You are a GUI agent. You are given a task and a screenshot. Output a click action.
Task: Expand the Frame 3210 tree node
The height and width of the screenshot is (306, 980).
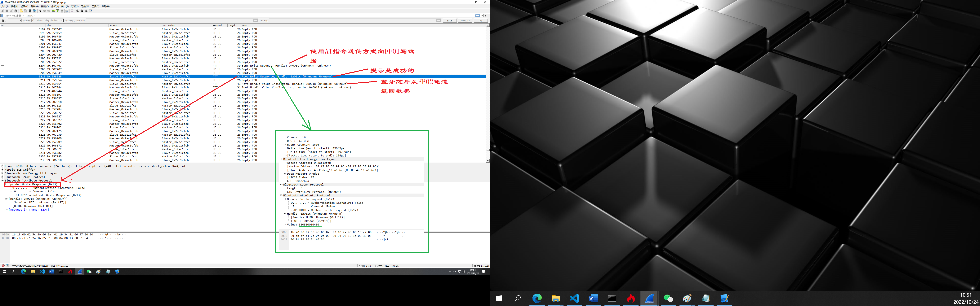tap(2, 166)
